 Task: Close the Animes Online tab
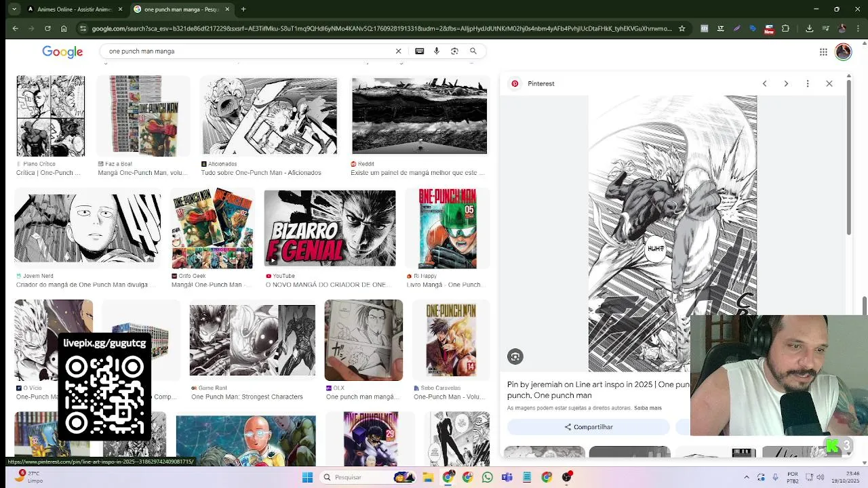[121, 9]
